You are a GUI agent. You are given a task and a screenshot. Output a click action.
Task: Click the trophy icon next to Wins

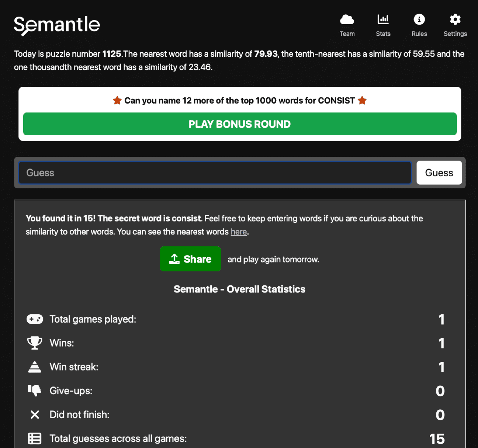tap(34, 343)
